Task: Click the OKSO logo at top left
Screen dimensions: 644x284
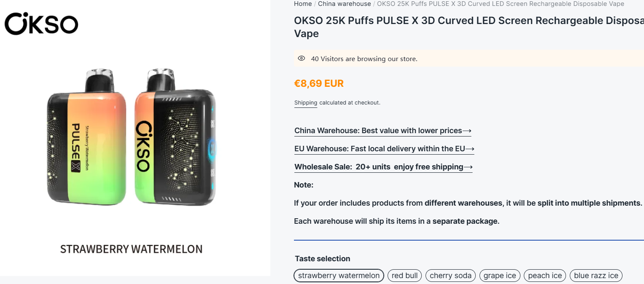Action: (x=41, y=24)
